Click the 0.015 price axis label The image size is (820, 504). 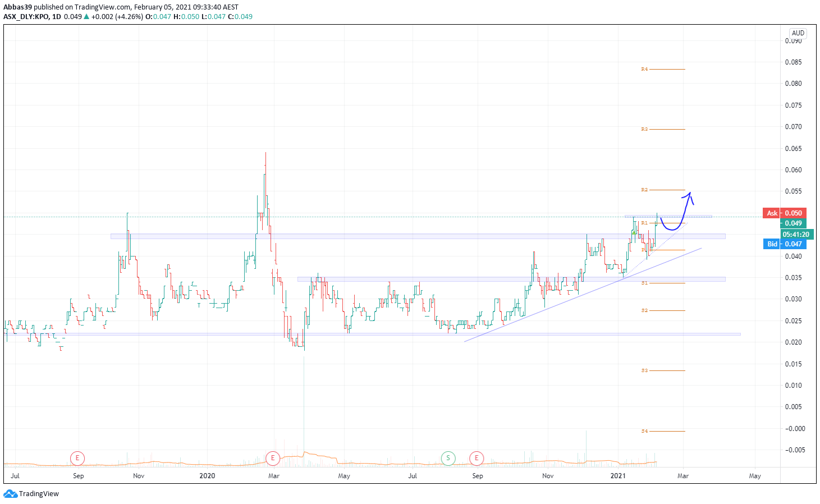[793, 364]
